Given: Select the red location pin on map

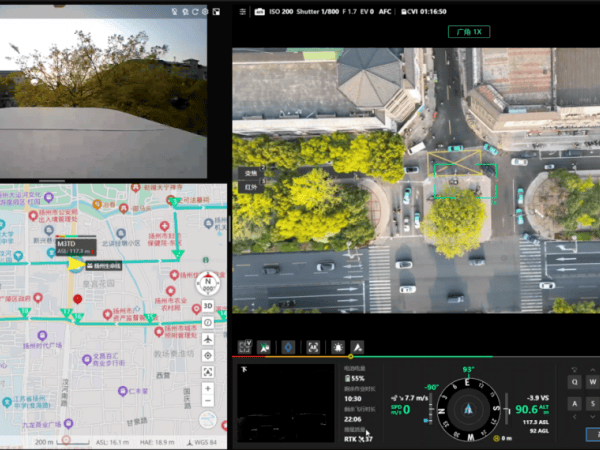Looking at the screenshot, I should 77,299.
